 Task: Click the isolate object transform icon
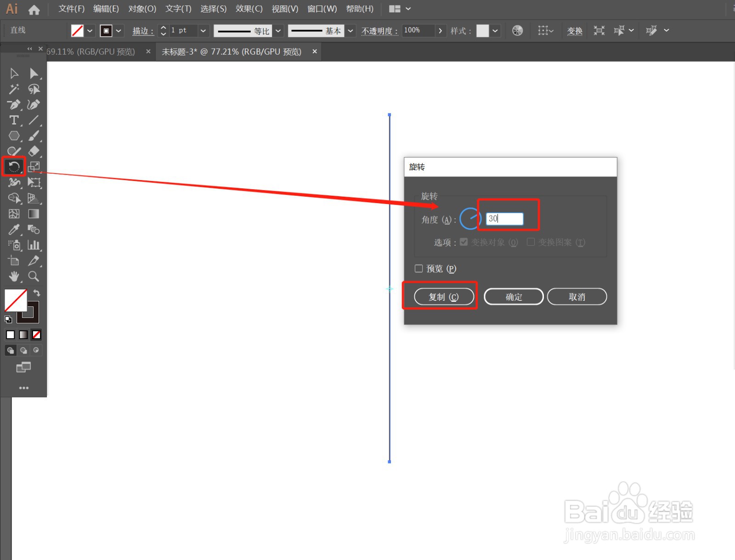(599, 31)
